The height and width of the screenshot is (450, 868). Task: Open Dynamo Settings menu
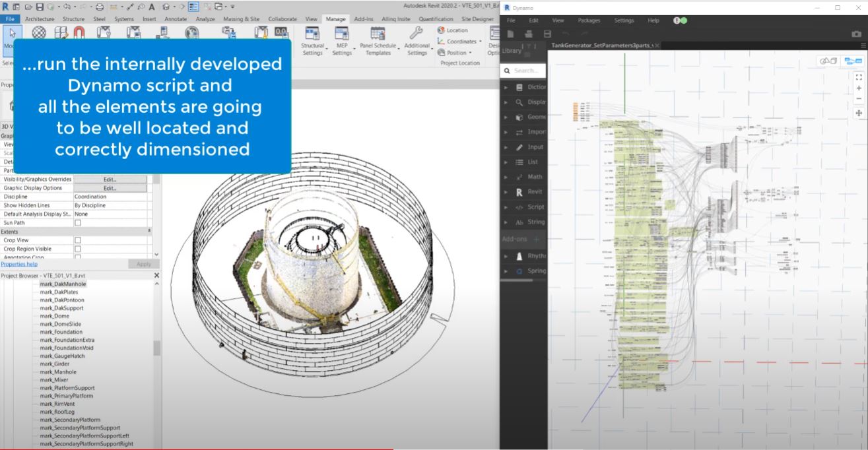tap(624, 20)
